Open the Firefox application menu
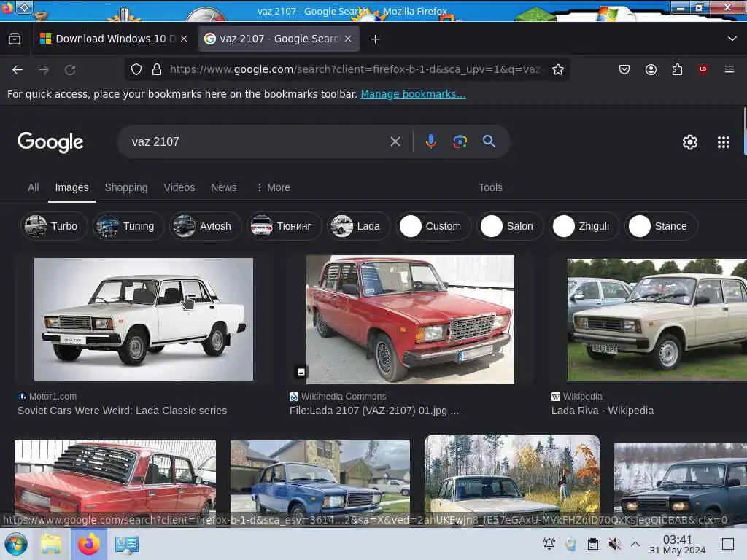This screenshot has height=560, width=747. [x=729, y=69]
